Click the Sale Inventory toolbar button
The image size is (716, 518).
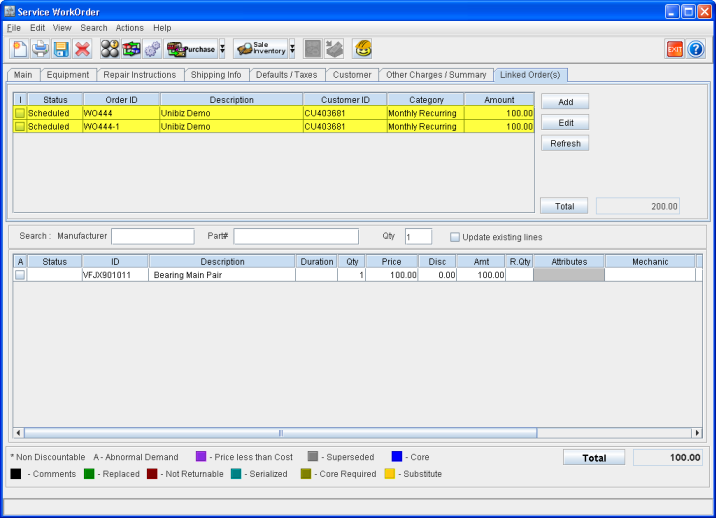click(261, 48)
